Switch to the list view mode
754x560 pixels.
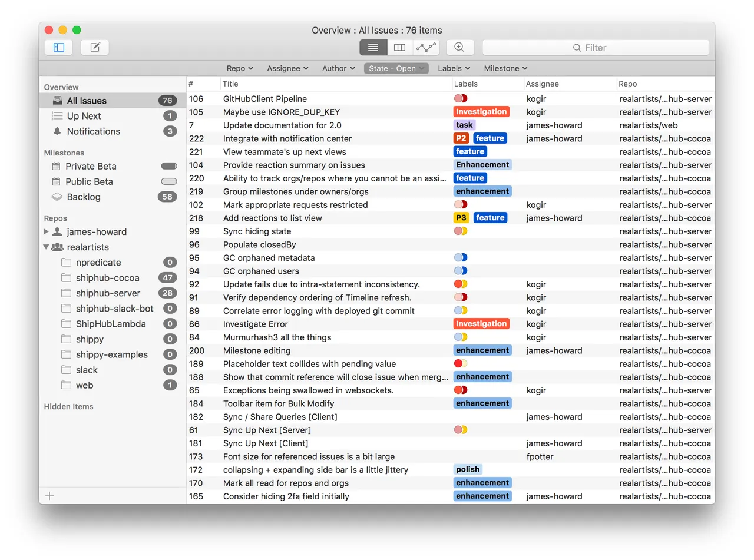point(373,48)
